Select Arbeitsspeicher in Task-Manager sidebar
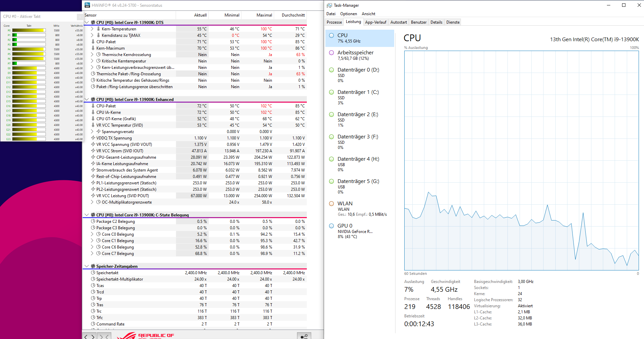This screenshot has width=644, height=339. pyautogui.click(x=360, y=55)
